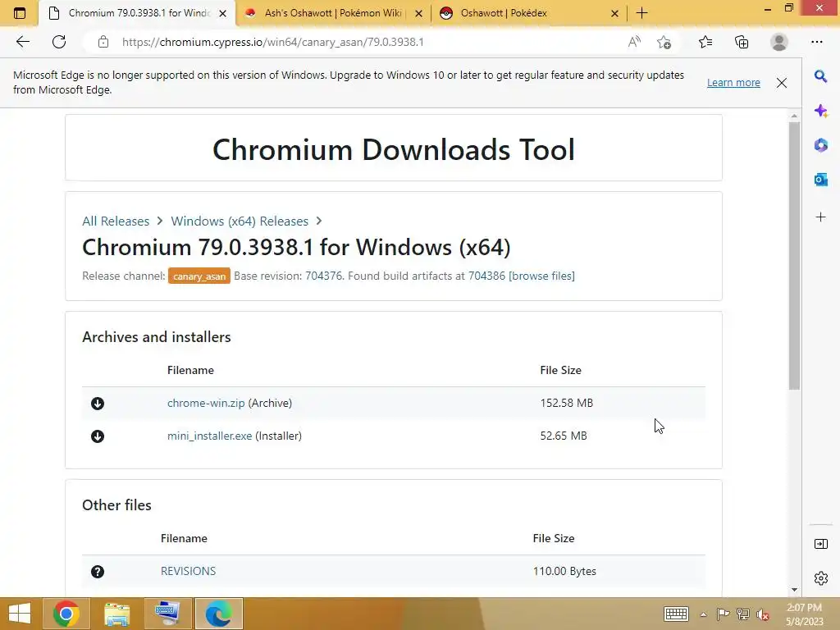Click the REVISIONS question mark icon
The image size is (840, 630).
[x=98, y=572]
